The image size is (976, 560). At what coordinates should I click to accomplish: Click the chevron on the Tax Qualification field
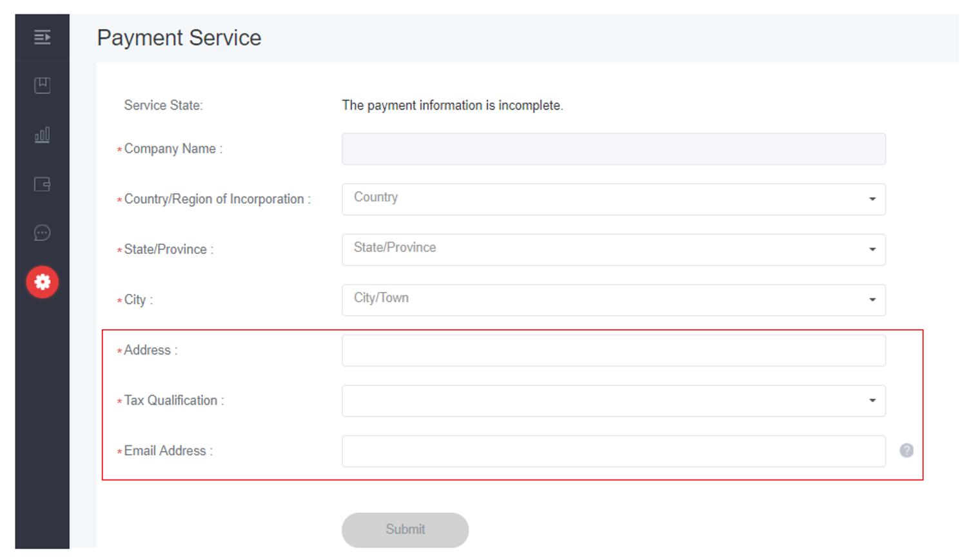click(x=872, y=400)
